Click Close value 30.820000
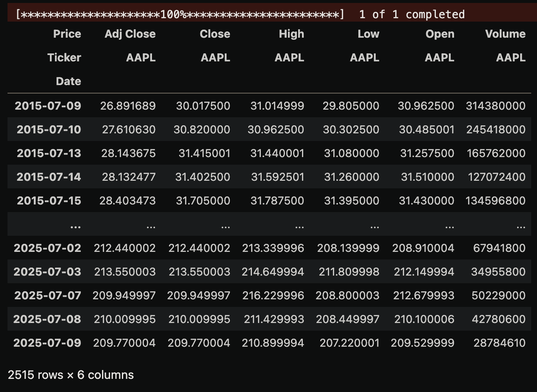Viewport: 537px width, 392px height. 202,129
